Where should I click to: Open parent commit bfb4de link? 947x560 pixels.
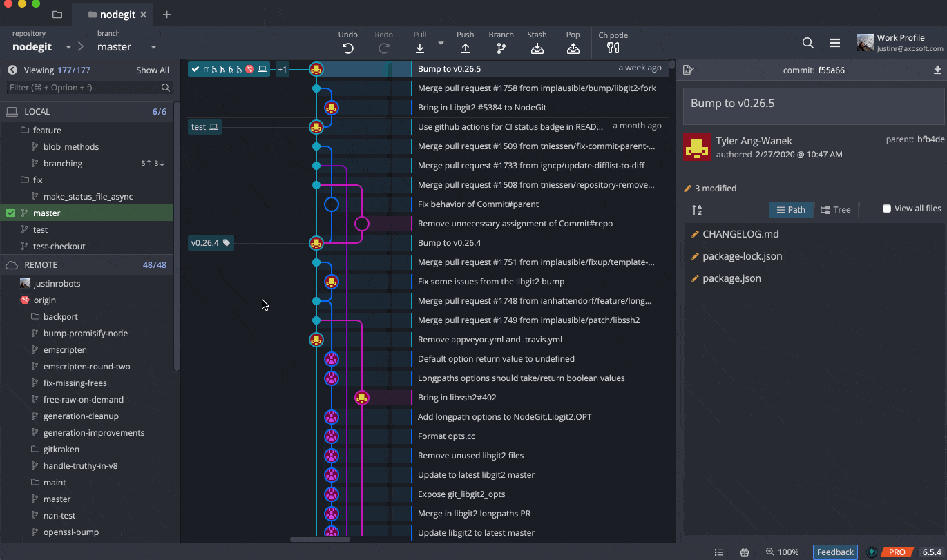(930, 139)
